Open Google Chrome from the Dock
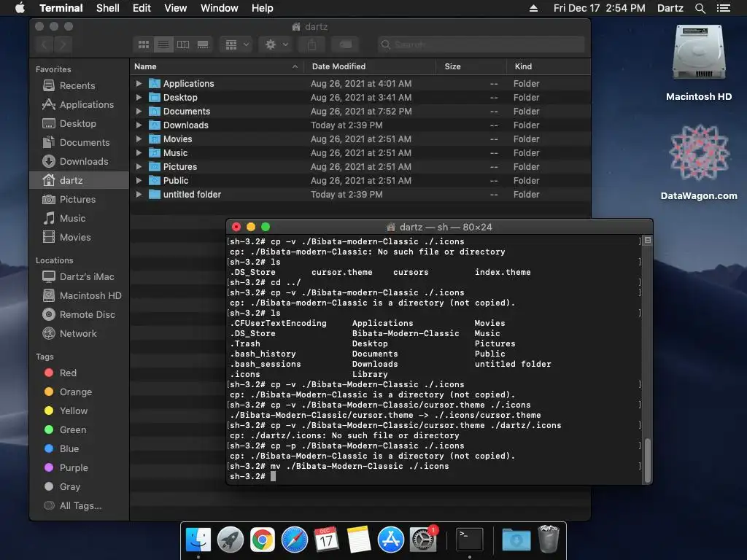The image size is (747, 560). tap(263, 540)
